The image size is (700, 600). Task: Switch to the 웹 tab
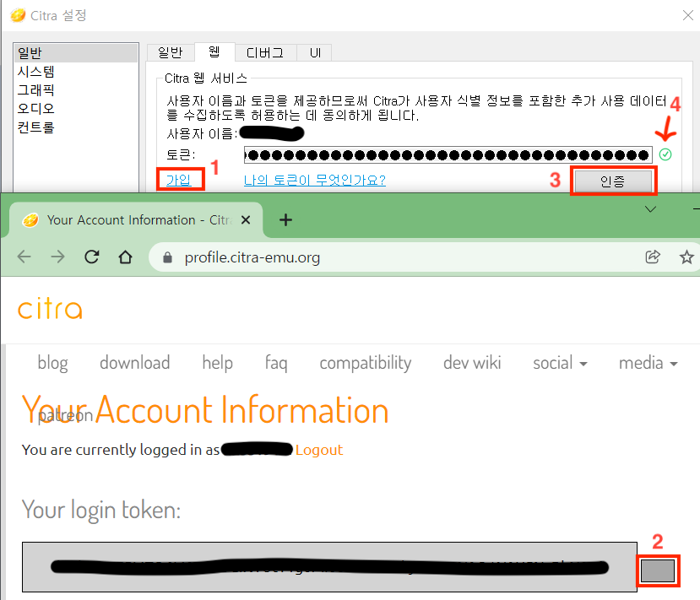click(x=214, y=52)
